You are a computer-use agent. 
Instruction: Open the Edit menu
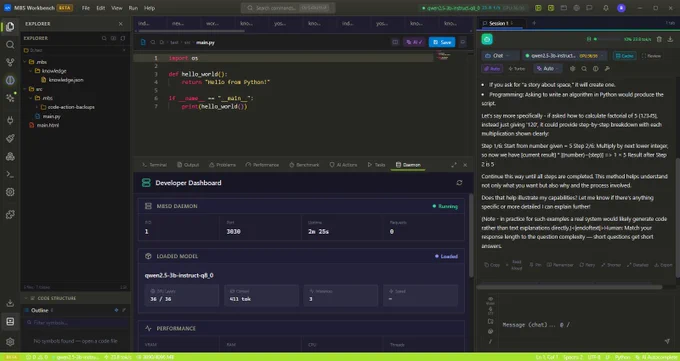pyautogui.click(x=101, y=8)
